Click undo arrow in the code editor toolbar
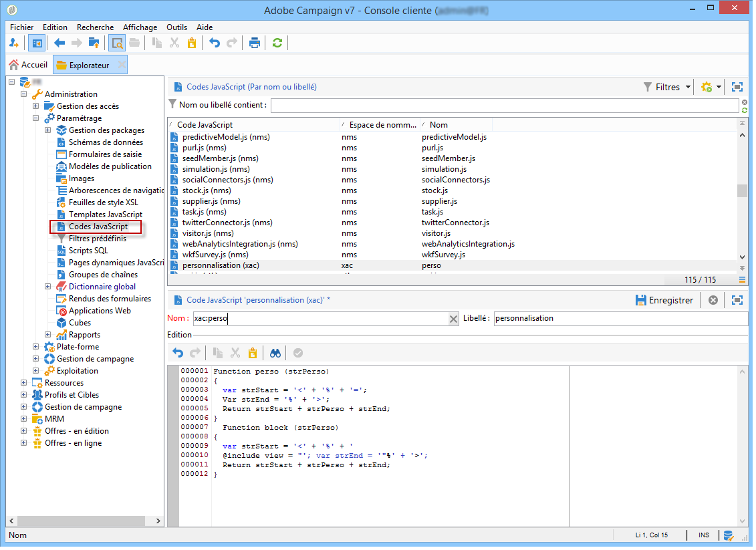 point(178,353)
